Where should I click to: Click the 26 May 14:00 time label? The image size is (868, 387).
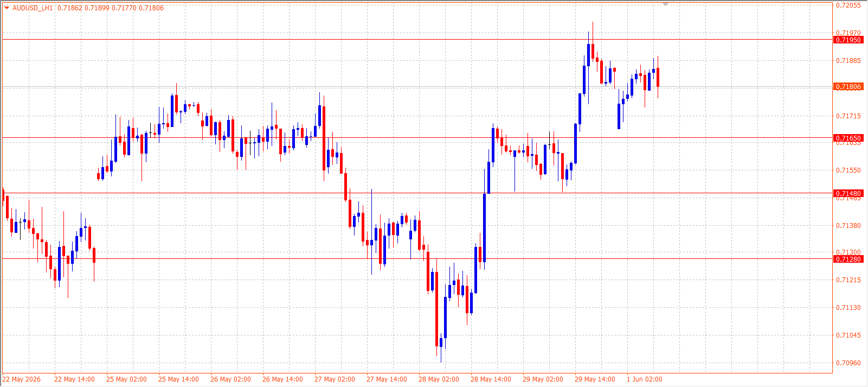coord(282,379)
